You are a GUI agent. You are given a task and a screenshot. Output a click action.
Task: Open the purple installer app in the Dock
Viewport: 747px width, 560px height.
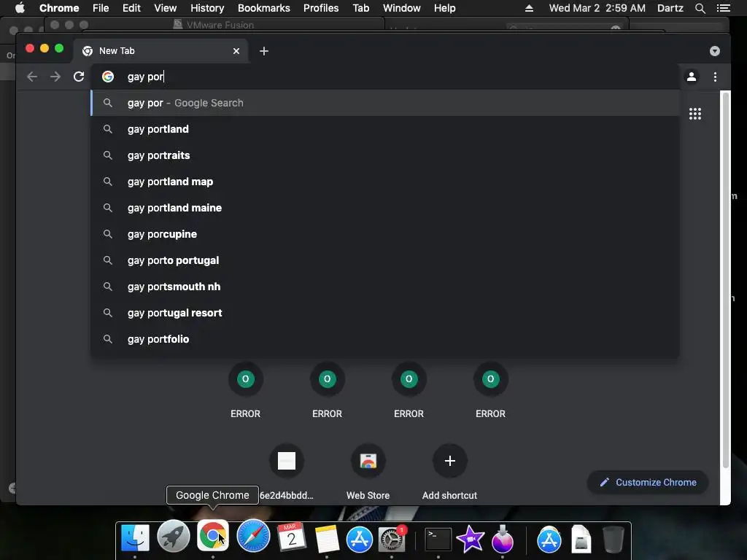[x=502, y=540]
